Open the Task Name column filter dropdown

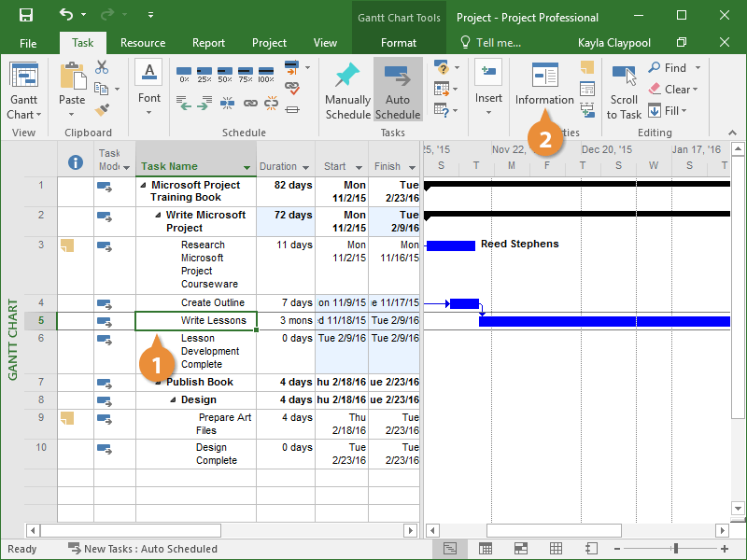pos(247,168)
